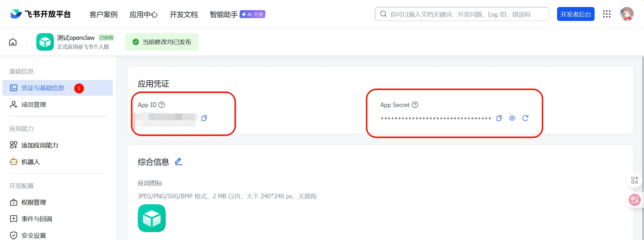Open the user avatar menu

(627, 14)
